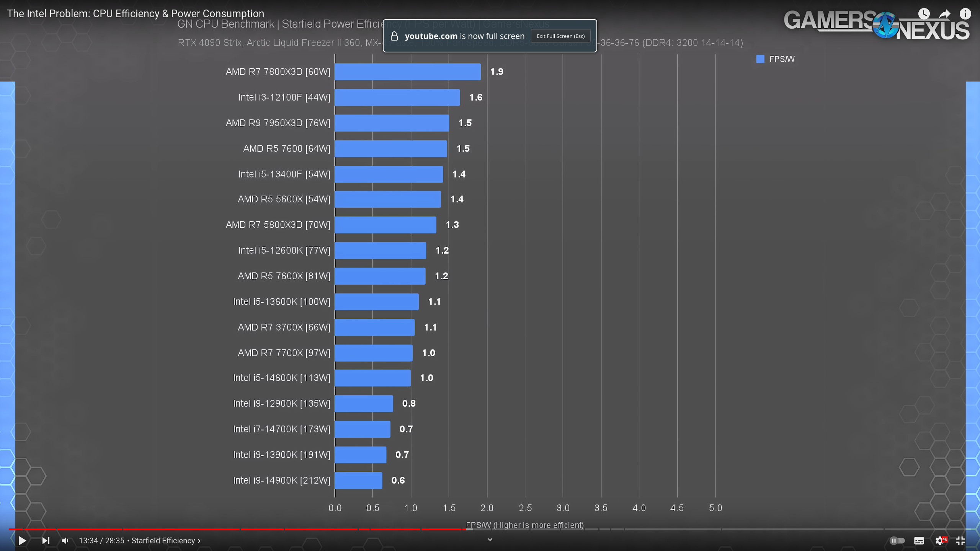Play the video with the play button

22,541
